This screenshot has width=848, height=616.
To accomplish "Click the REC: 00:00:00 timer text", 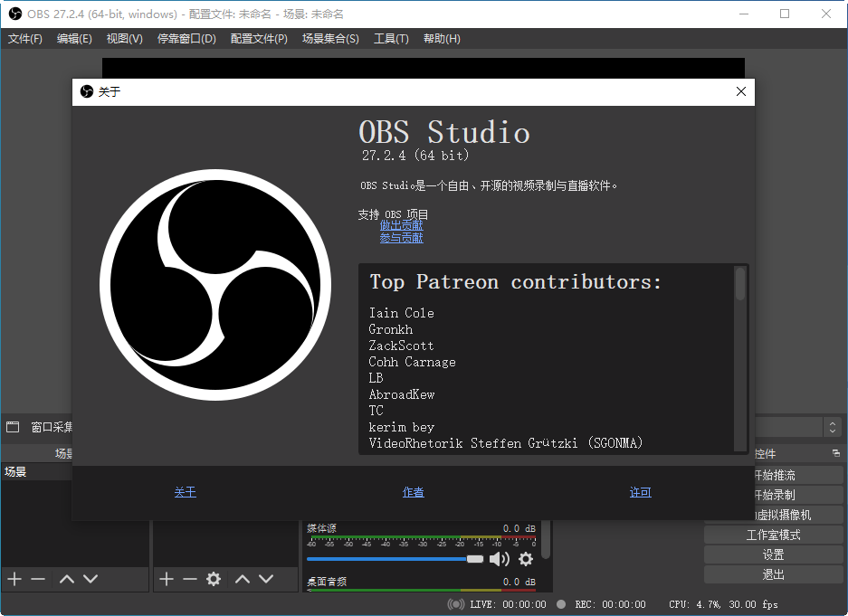I will click(x=611, y=604).
